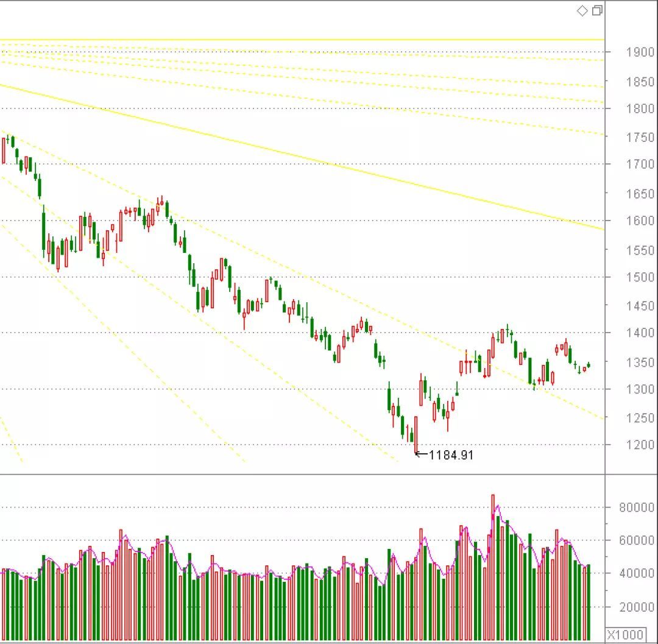
Task: Select the tallest red volume bar
Action: 493,567
